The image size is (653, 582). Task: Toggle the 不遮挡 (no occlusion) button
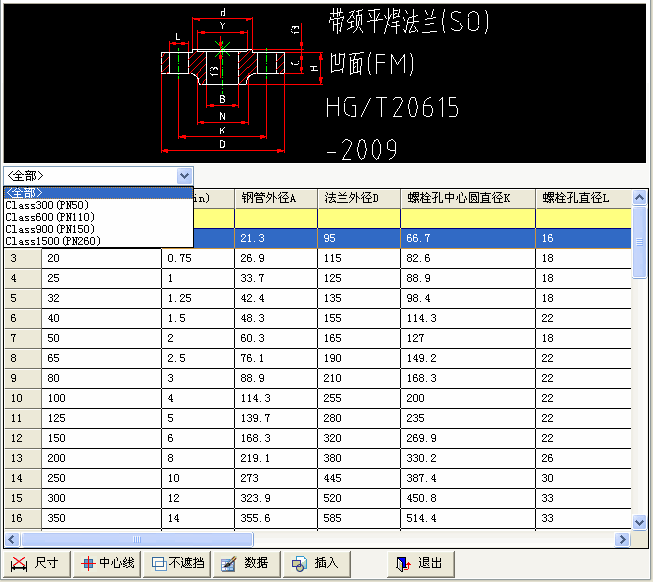click(177, 564)
